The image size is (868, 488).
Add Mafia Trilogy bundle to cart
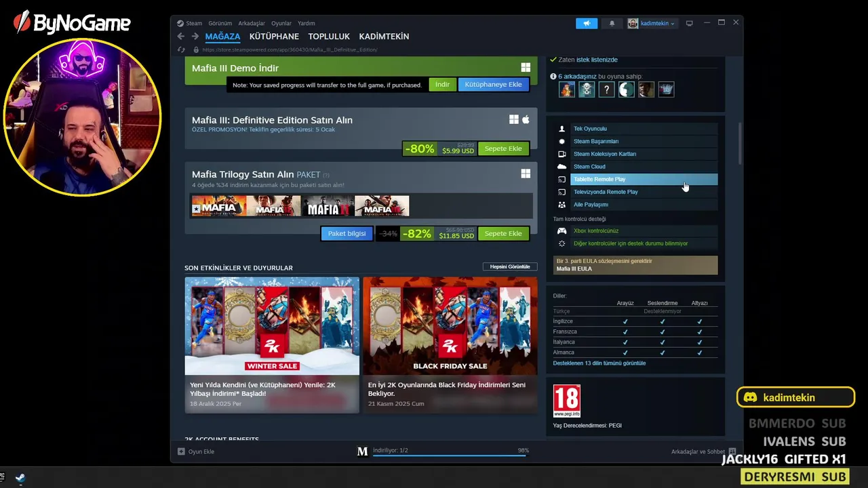[x=503, y=233]
